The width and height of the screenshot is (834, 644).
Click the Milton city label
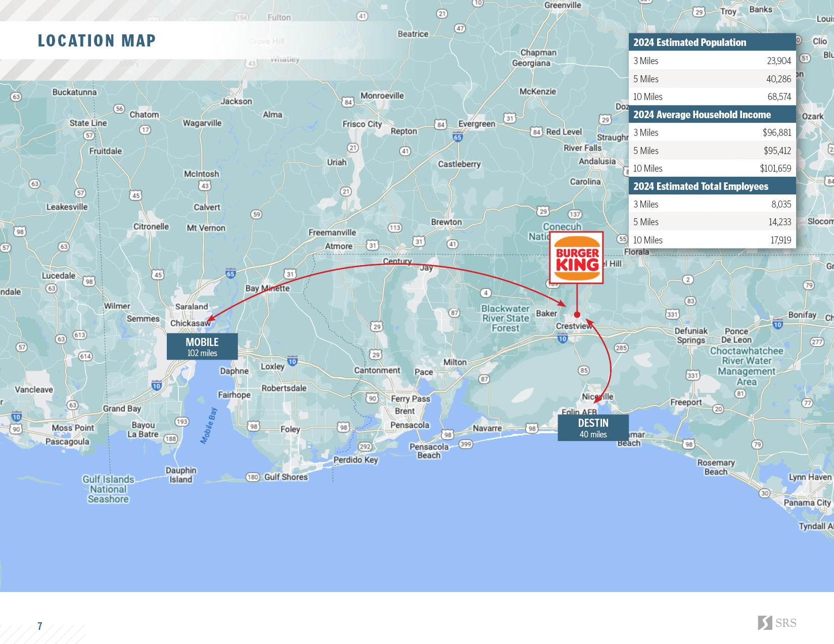click(x=455, y=362)
